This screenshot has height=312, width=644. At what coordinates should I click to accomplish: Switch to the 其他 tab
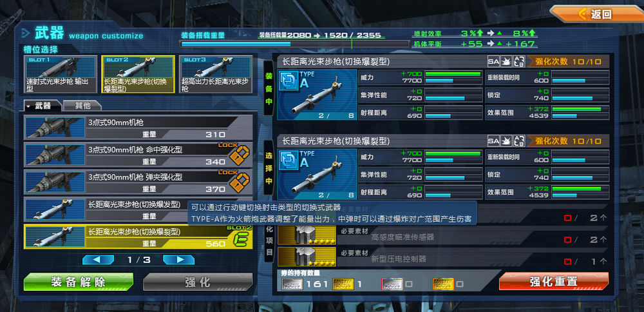pos(82,106)
